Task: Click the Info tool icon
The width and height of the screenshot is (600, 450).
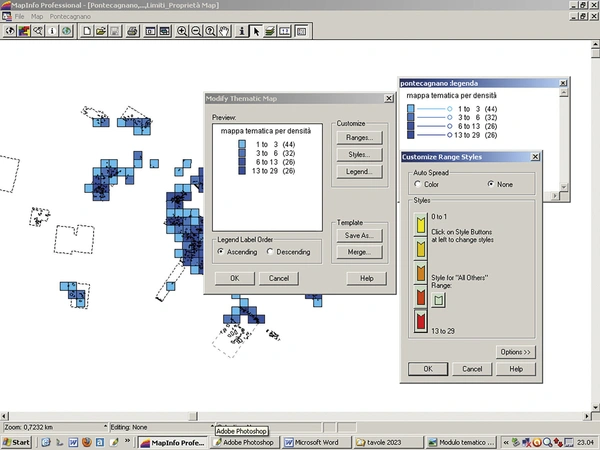Action: (x=242, y=30)
